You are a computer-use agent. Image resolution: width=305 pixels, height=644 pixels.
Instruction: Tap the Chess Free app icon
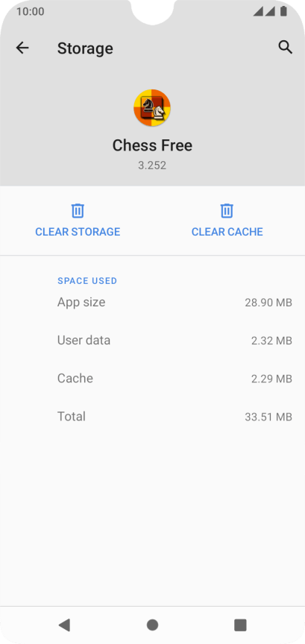[x=152, y=107]
